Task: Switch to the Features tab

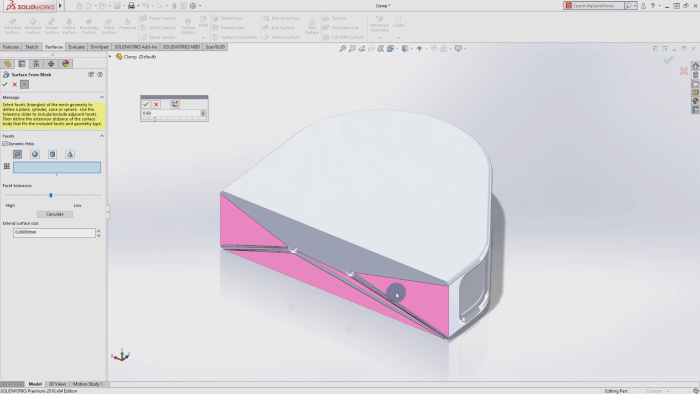Action: [x=11, y=47]
